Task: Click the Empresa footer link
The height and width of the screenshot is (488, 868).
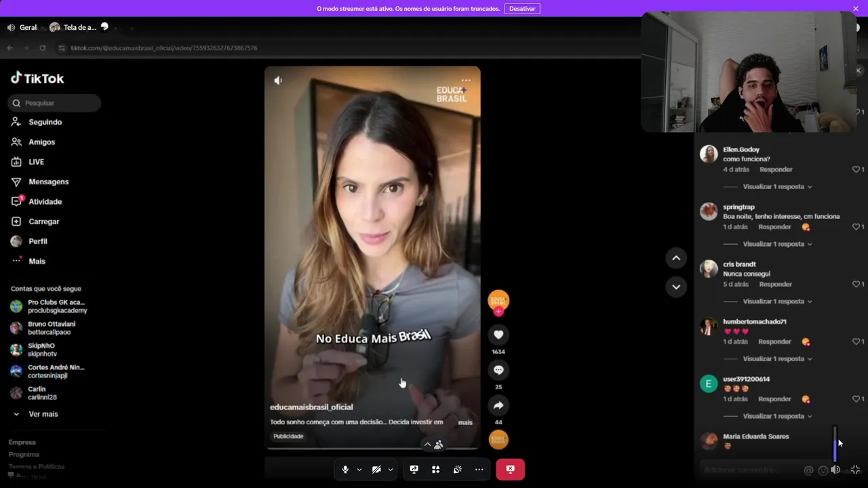Action: 22,442
